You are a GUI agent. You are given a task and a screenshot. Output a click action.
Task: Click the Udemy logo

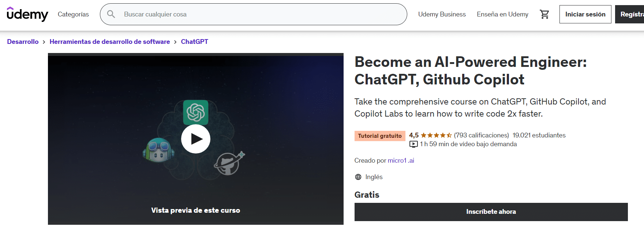coord(27,15)
